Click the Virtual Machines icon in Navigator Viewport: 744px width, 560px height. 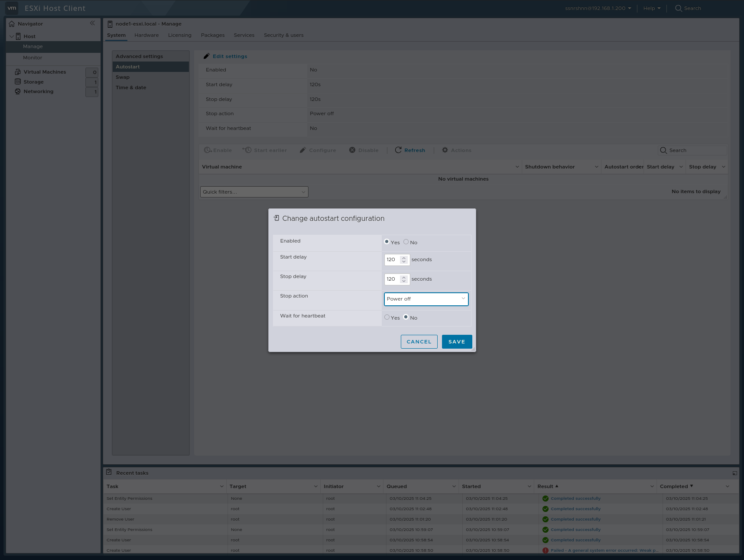coord(17,71)
